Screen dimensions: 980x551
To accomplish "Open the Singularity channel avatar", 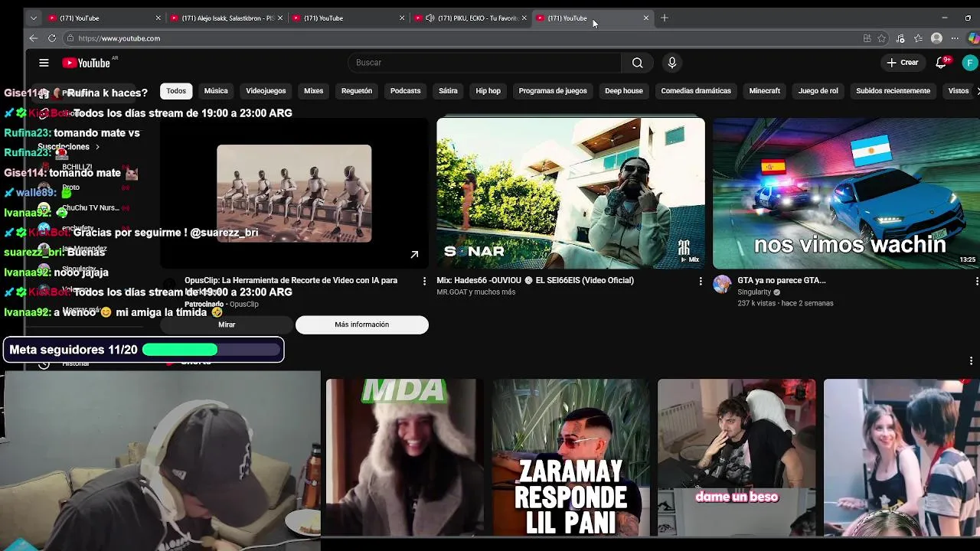I will [722, 285].
